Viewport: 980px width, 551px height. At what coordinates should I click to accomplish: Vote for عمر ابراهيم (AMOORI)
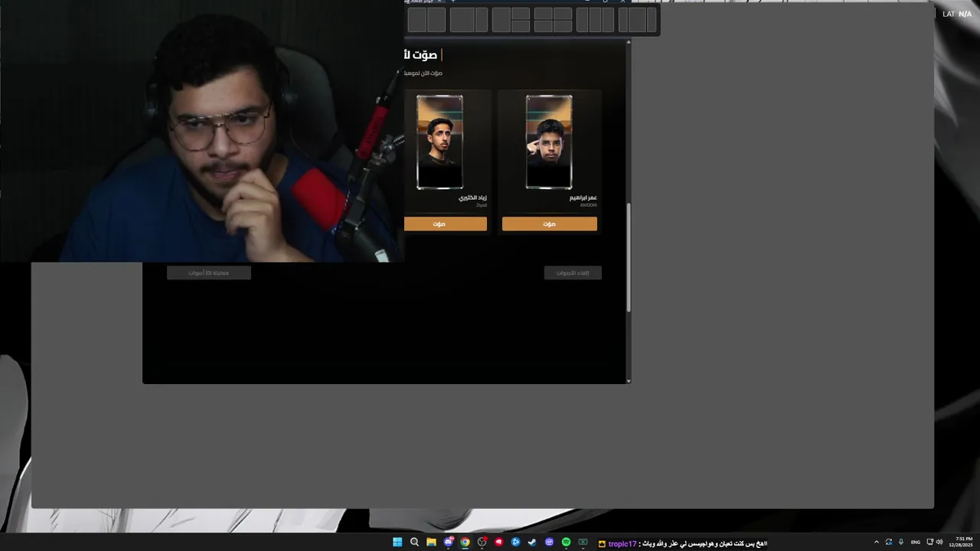(x=549, y=224)
